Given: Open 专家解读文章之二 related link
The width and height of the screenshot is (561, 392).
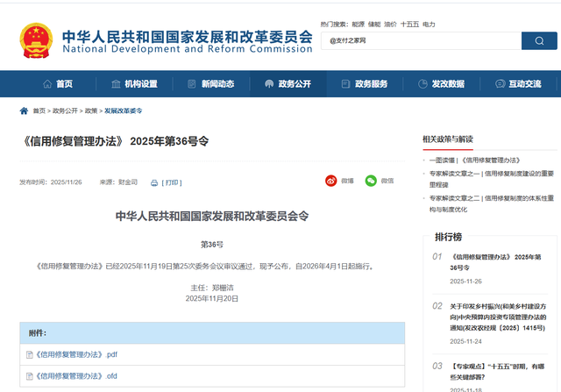Looking at the screenshot, I should (492, 203).
